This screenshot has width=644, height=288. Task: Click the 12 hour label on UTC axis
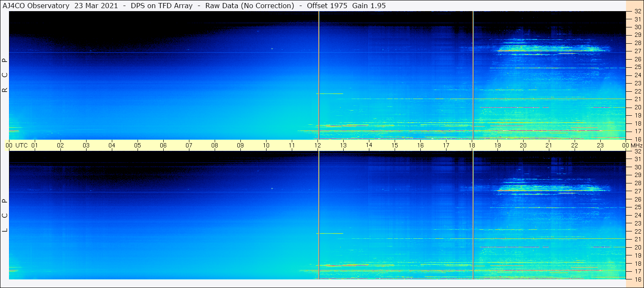tap(318, 145)
